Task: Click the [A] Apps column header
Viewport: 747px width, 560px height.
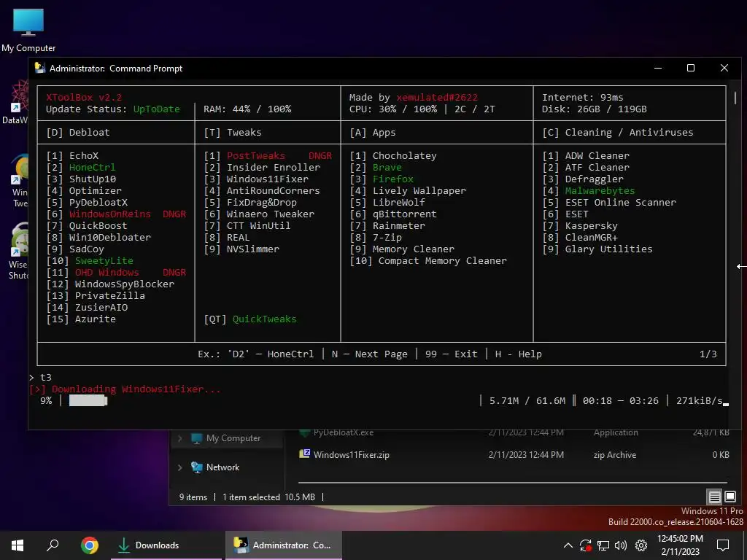Action: 373,133
